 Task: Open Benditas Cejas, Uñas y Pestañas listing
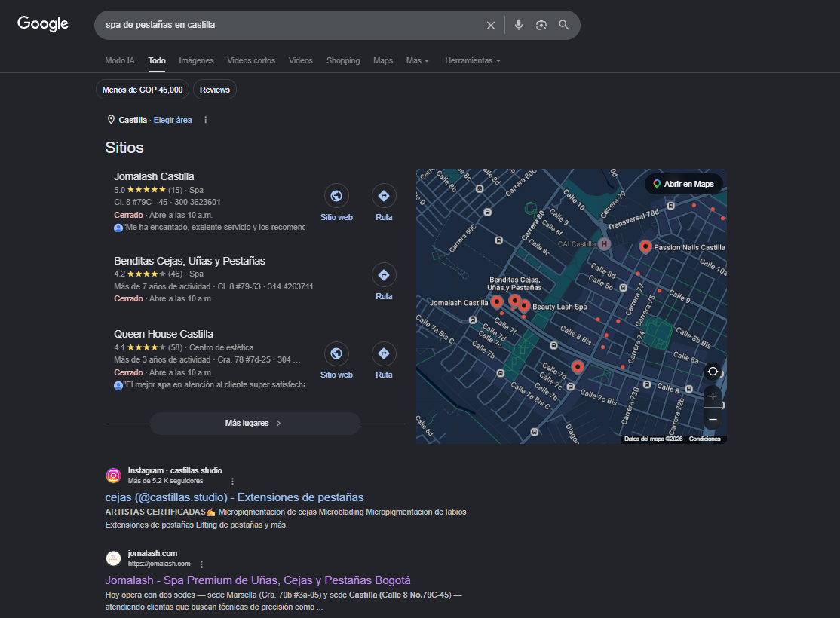[190, 261]
